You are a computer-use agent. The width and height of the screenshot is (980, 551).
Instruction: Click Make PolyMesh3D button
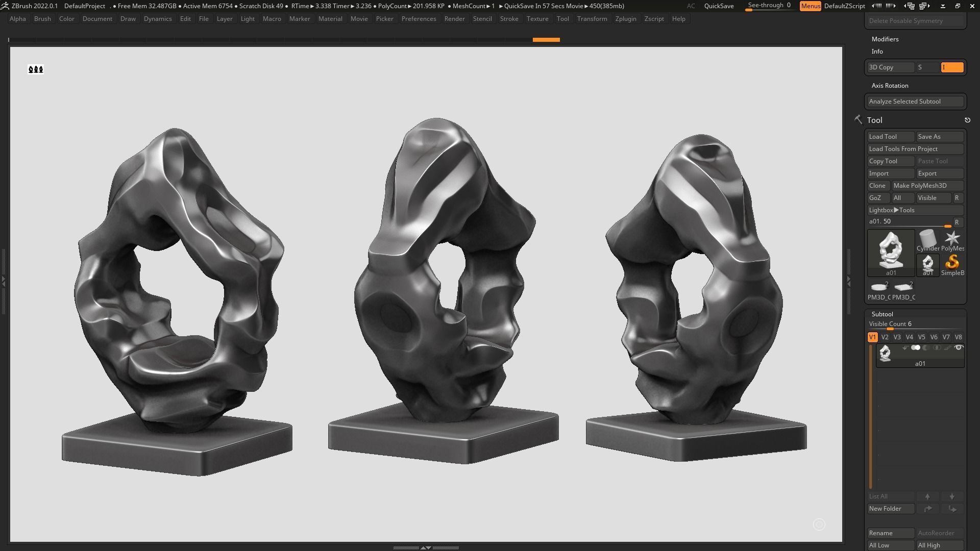pos(927,186)
